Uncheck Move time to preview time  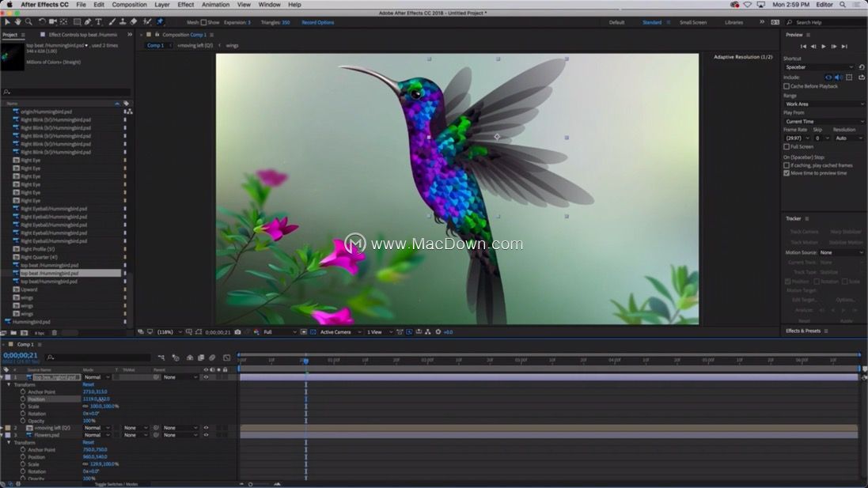click(787, 172)
